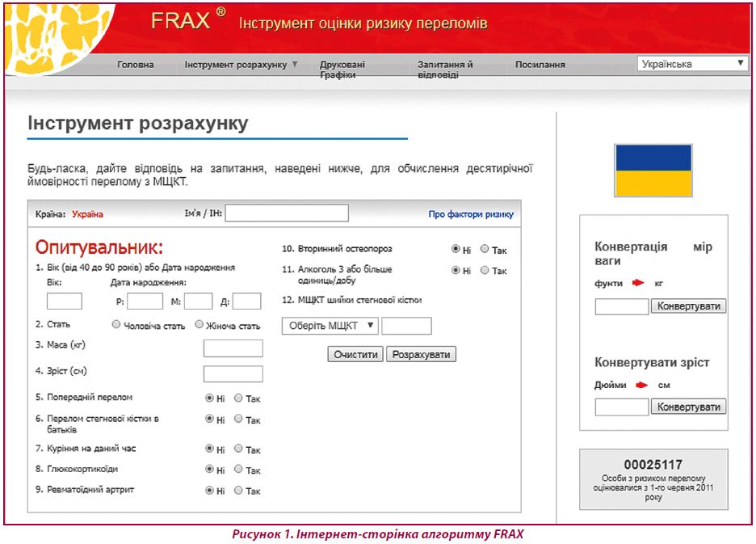Select Жіноча стать radio button
756x544 pixels.
point(199,324)
